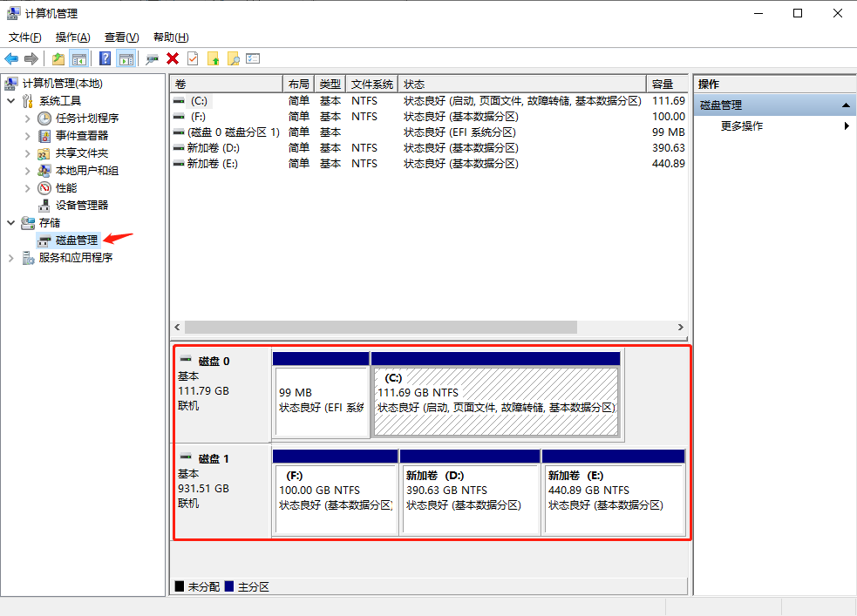The width and height of the screenshot is (857, 616).
Task: Select the (C:) 111.69 GB partition block
Action: coord(495,401)
